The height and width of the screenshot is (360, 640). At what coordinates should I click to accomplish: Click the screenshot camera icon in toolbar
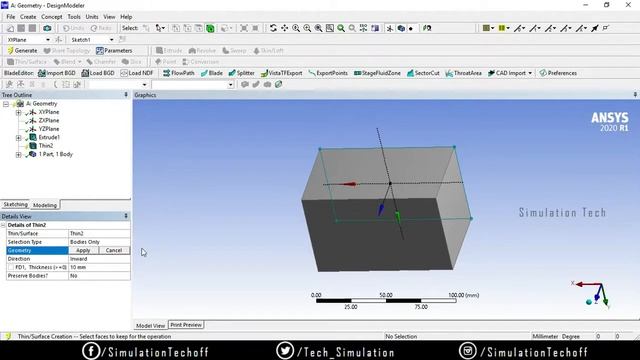tap(47, 28)
